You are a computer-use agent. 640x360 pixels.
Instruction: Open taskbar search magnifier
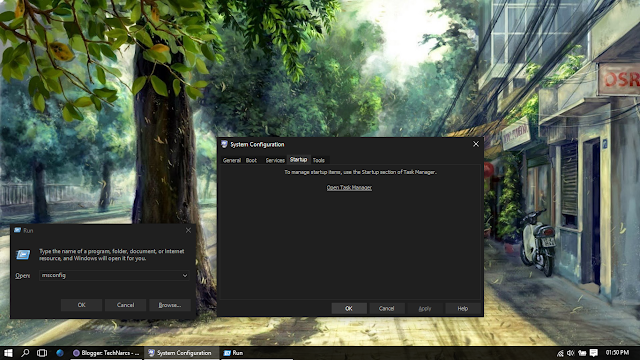pyautogui.click(x=25, y=353)
